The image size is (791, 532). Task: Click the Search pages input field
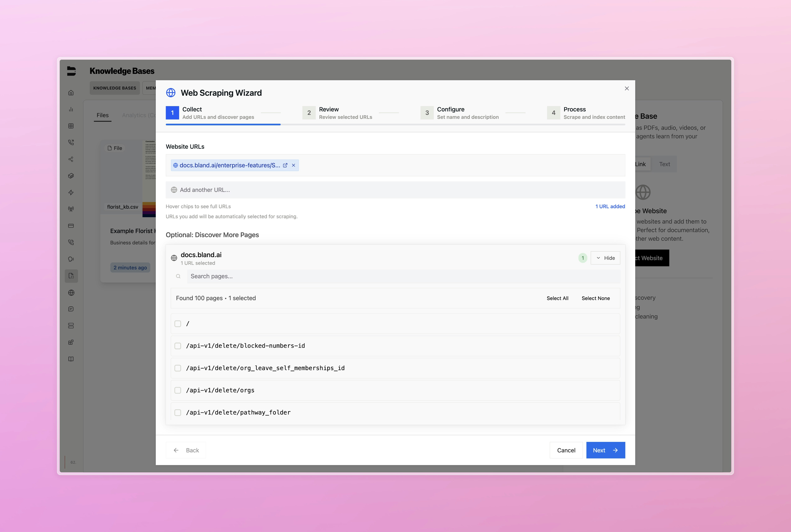[403, 276]
